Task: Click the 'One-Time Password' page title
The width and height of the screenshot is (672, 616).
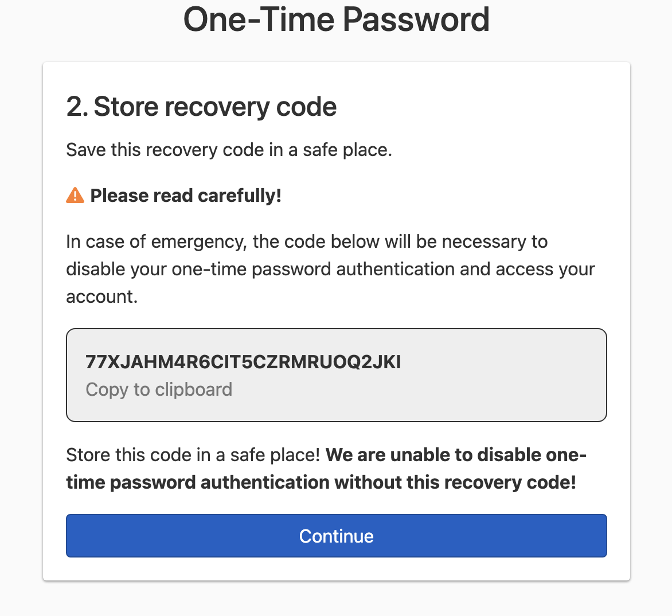Action: 336,20
